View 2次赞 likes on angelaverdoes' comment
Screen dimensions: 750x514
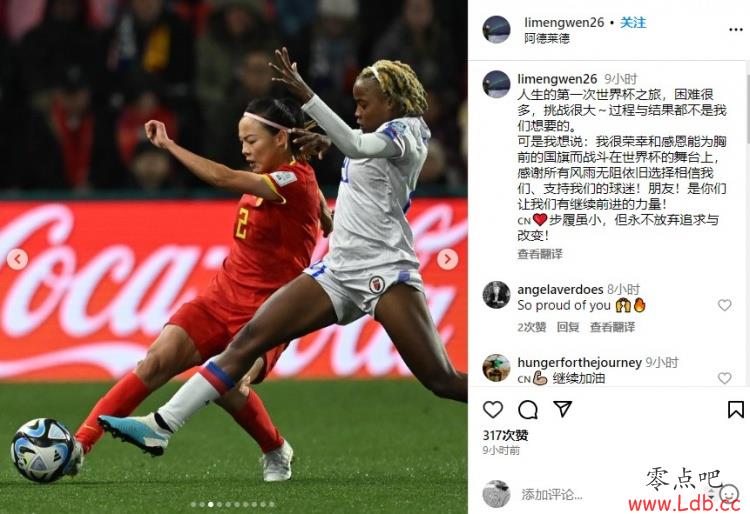point(531,327)
